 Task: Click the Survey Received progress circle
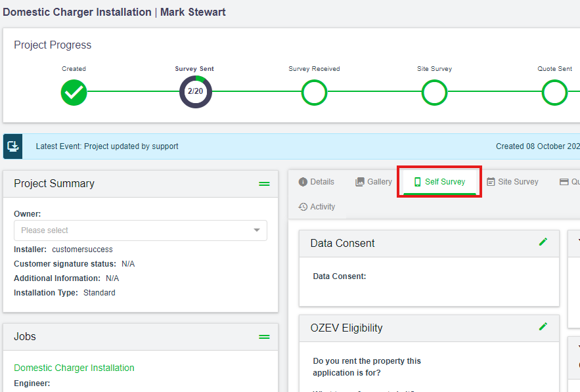(x=314, y=93)
